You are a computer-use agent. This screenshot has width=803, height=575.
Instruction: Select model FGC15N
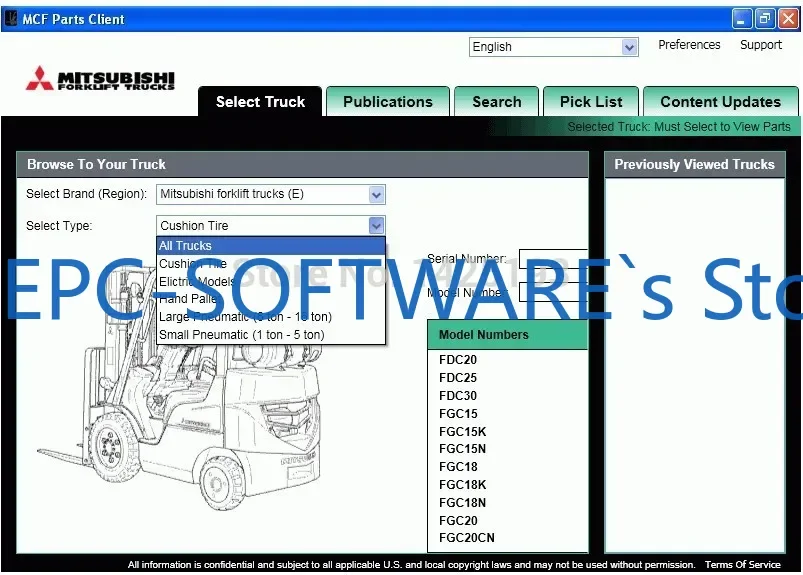tap(462, 449)
